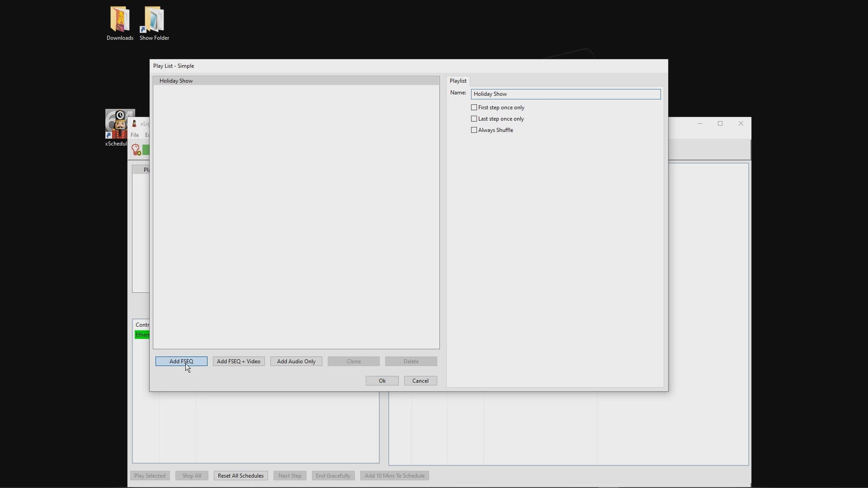The image size is (868, 488).
Task: Click the Clone button
Action: pyautogui.click(x=354, y=361)
